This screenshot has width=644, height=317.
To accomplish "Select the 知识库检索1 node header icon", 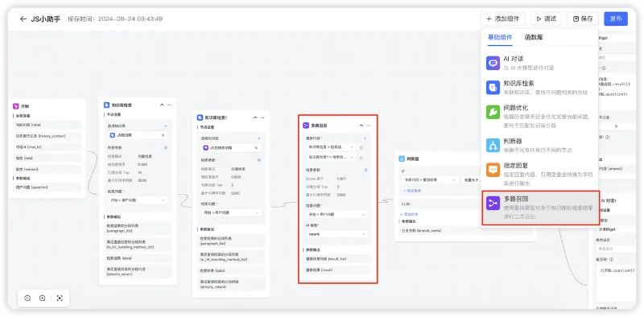I will [200, 117].
